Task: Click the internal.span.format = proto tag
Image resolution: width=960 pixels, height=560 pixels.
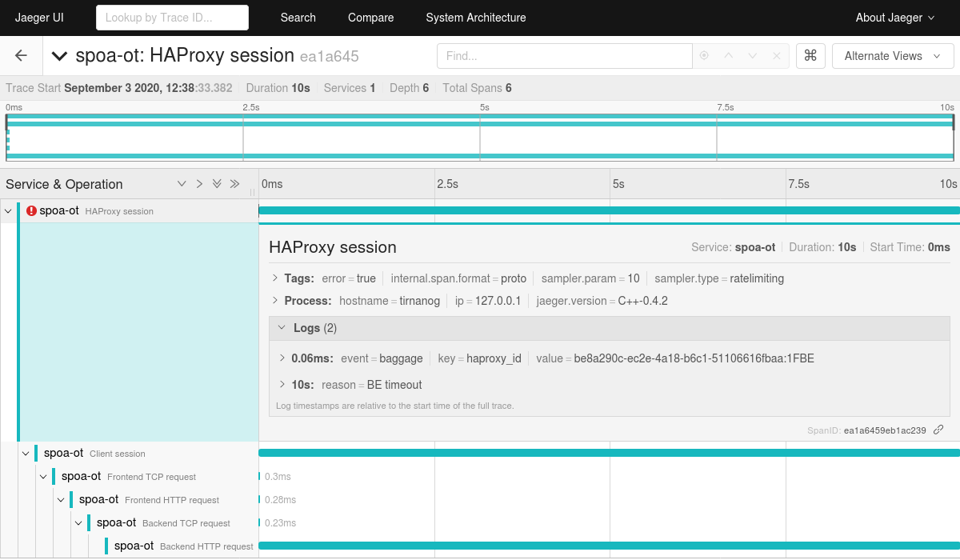Action: (x=458, y=278)
